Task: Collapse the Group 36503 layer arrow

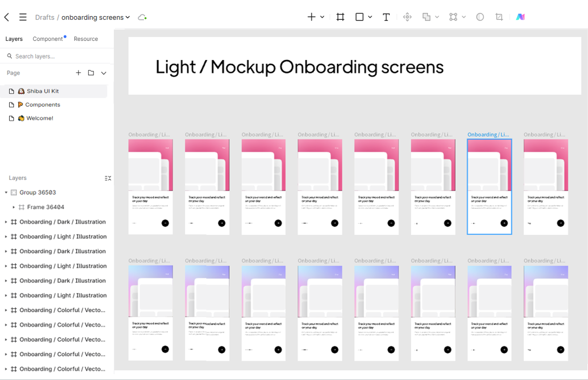Action: (6, 192)
